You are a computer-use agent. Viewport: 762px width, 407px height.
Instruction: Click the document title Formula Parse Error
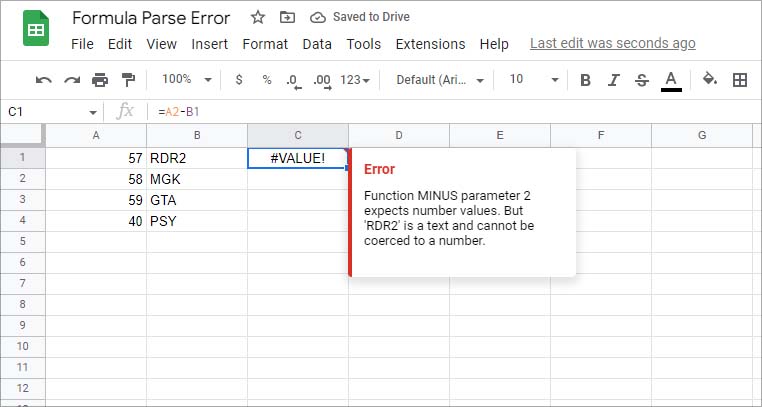click(151, 18)
